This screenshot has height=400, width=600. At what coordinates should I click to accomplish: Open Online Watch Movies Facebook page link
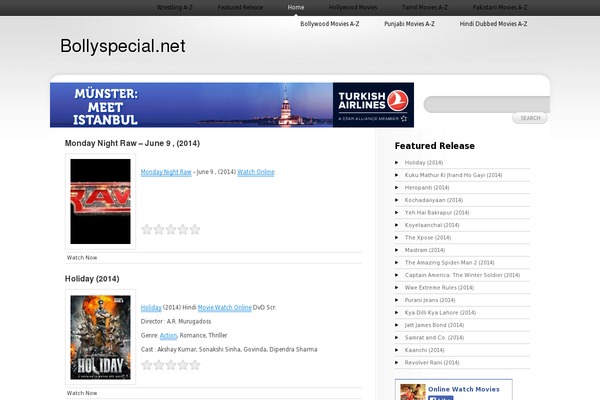click(464, 389)
